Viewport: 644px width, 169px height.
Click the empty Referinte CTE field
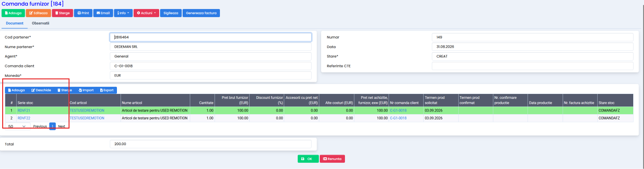[x=532, y=66]
